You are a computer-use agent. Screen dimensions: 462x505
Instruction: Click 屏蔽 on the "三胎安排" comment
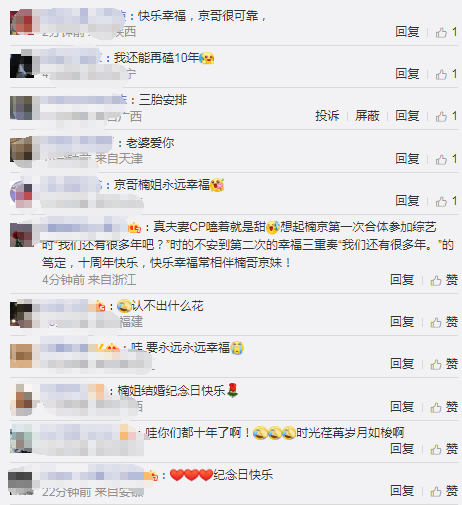(x=367, y=116)
